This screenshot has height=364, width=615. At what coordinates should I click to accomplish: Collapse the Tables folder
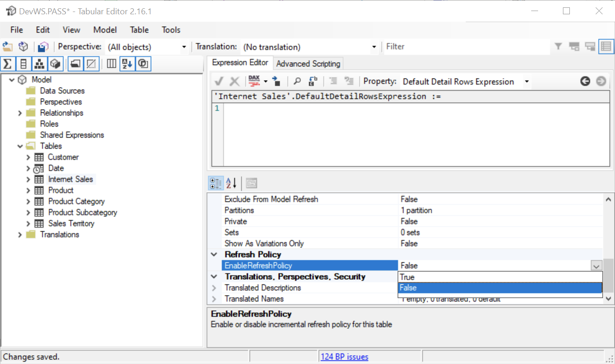click(x=20, y=146)
